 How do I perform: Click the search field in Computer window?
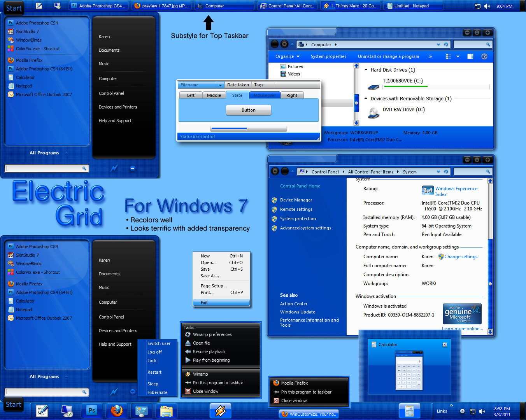point(473,45)
